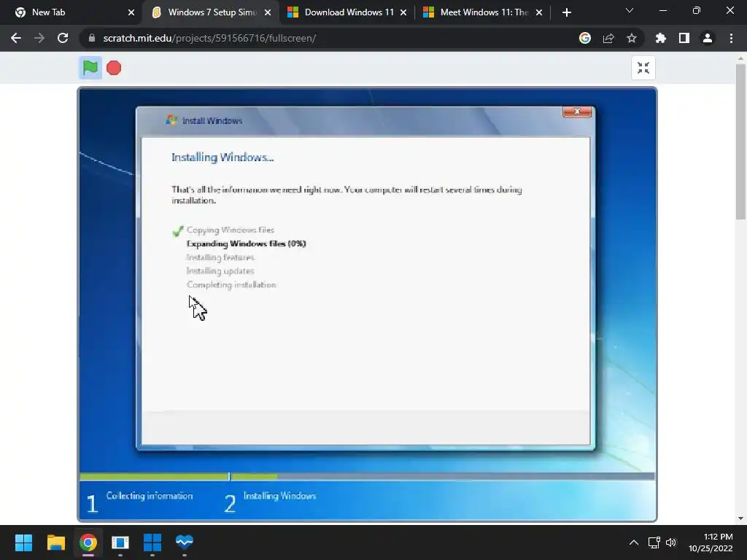This screenshot has height=560, width=747.
Task: Open Chrome three-dot menu
Action: coord(731,38)
